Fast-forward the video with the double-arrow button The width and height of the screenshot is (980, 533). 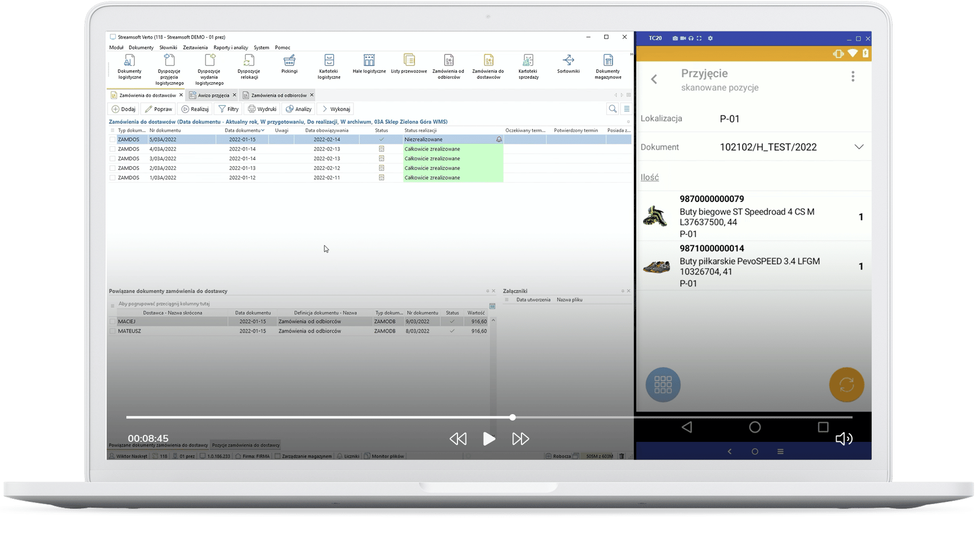click(x=520, y=439)
